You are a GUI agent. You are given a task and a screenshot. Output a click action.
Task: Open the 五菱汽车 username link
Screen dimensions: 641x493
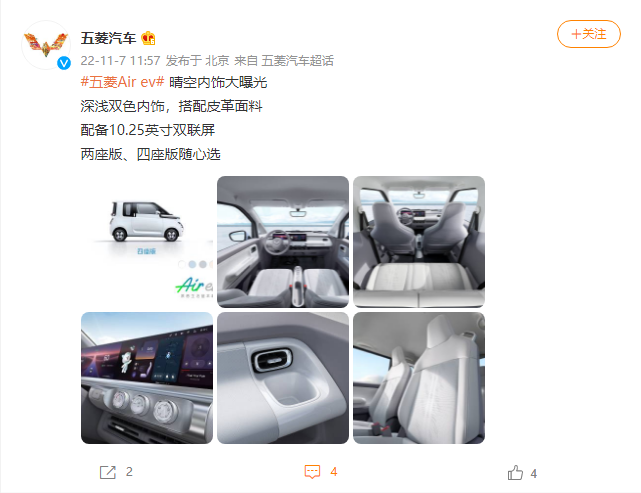tap(108, 38)
